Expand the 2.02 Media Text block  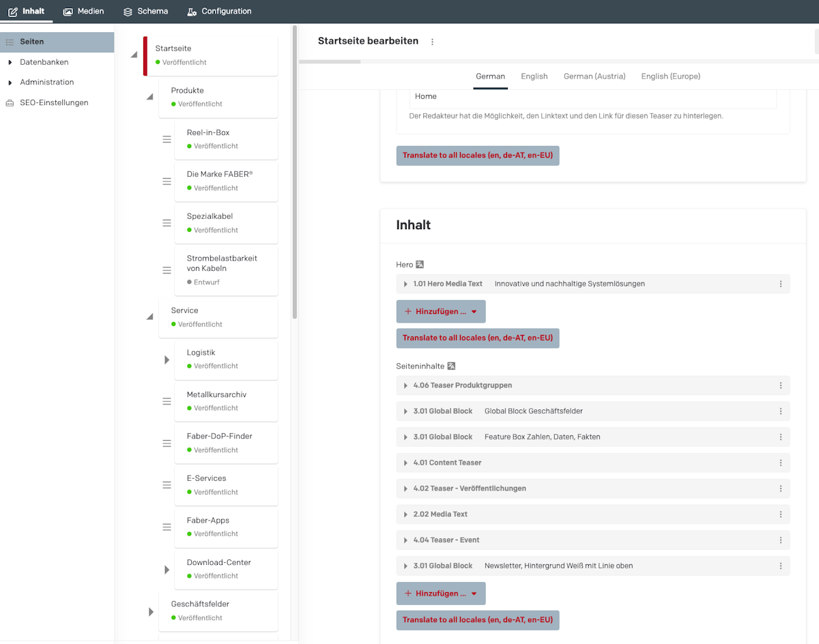[x=406, y=514]
